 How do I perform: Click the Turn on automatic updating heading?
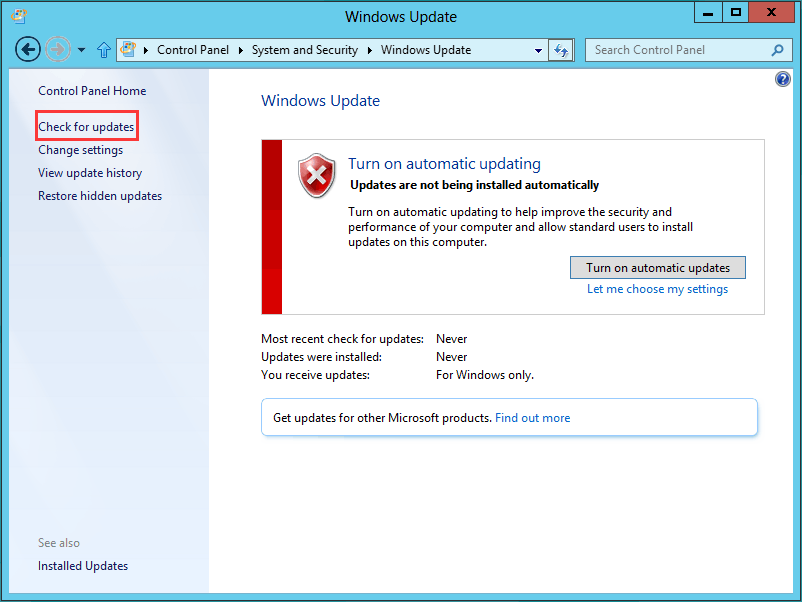444,164
